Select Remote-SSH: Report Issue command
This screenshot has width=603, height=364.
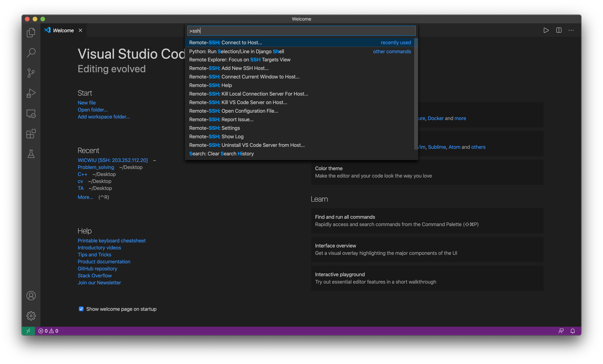coord(300,120)
